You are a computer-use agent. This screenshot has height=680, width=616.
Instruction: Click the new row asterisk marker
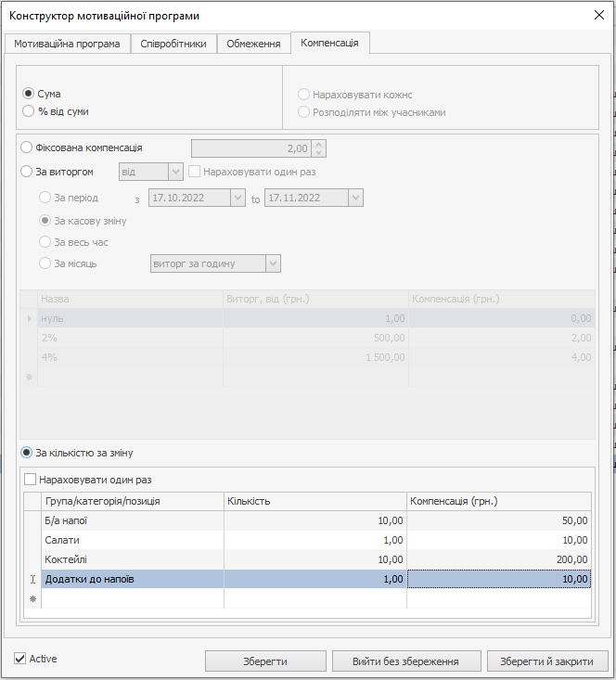coord(32,599)
